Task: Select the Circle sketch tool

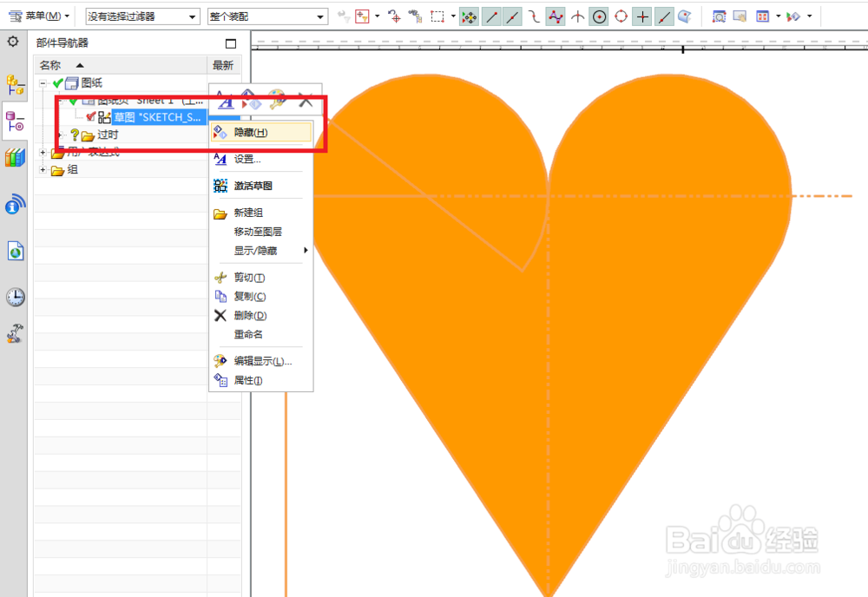Action: [599, 16]
